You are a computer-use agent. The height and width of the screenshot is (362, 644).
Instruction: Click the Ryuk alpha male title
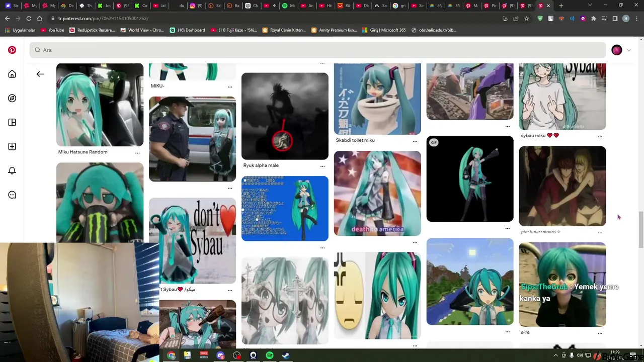(x=261, y=165)
